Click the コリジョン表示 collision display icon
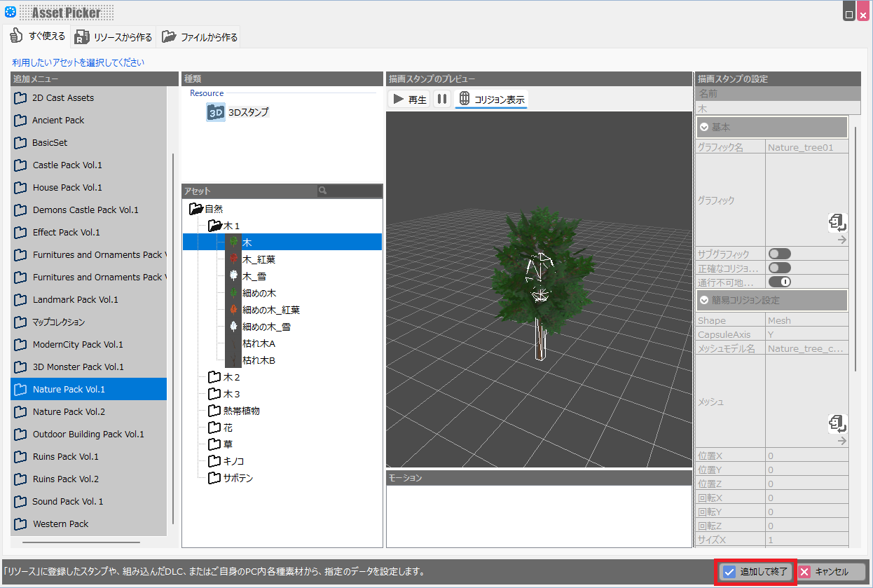Viewport: 873px width, 588px height. pos(464,100)
